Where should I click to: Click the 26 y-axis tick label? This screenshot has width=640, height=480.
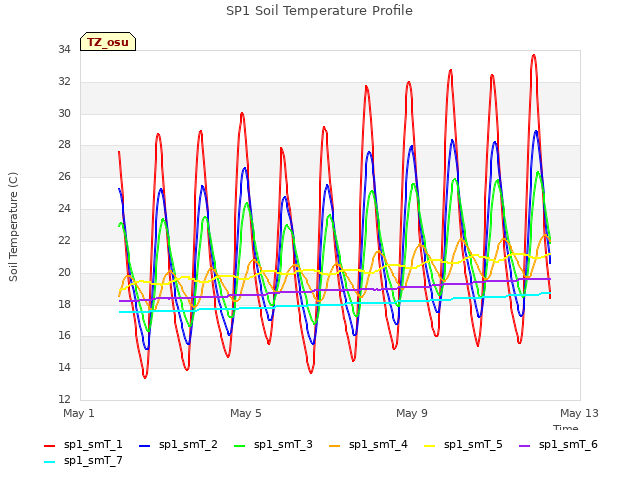pyautogui.click(x=64, y=176)
